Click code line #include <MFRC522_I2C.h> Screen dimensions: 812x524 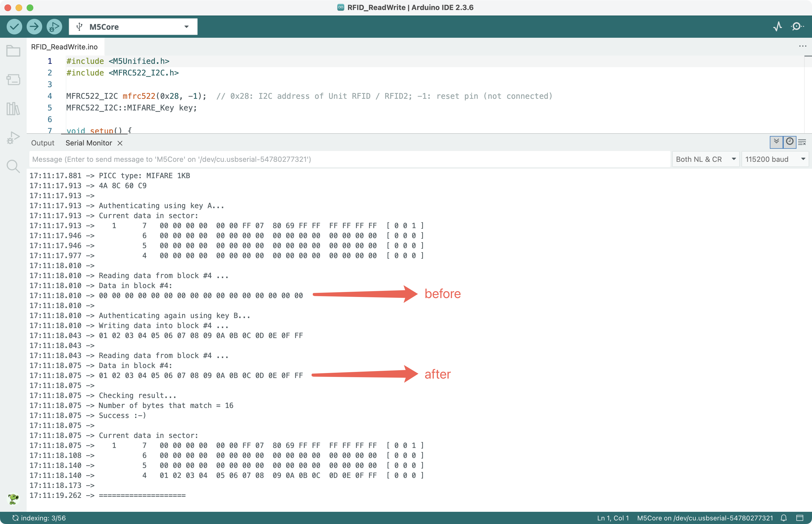pyautogui.click(x=122, y=72)
